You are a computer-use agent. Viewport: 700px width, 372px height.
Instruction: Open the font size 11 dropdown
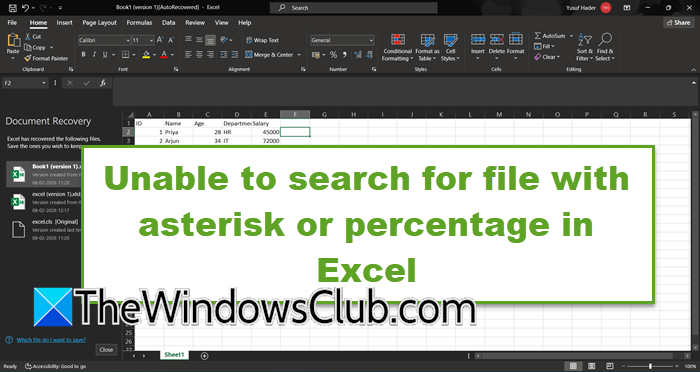click(151, 40)
